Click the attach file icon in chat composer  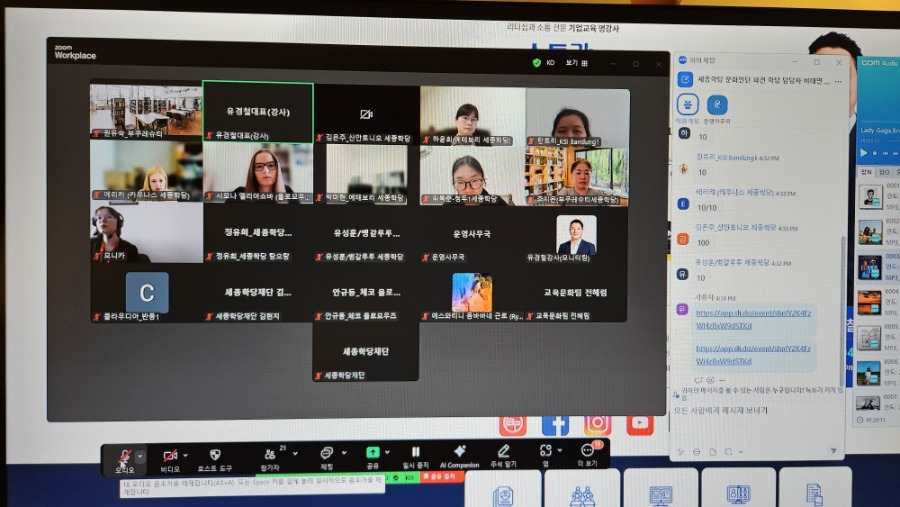coord(712,452)
